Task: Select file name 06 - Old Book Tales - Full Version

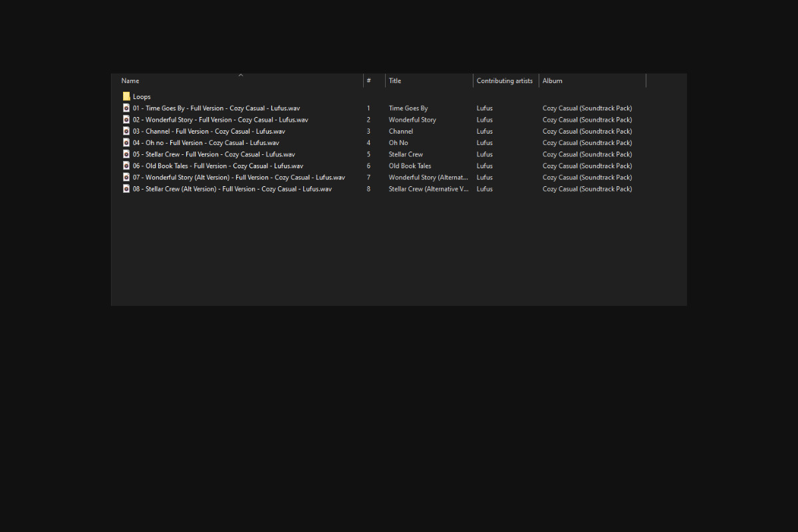Action: tap(218, 166)
